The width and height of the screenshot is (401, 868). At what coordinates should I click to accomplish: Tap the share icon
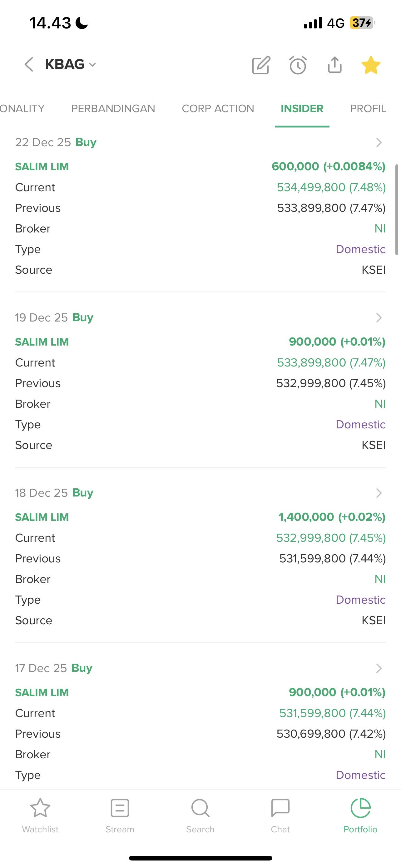[x=335, y=65]
